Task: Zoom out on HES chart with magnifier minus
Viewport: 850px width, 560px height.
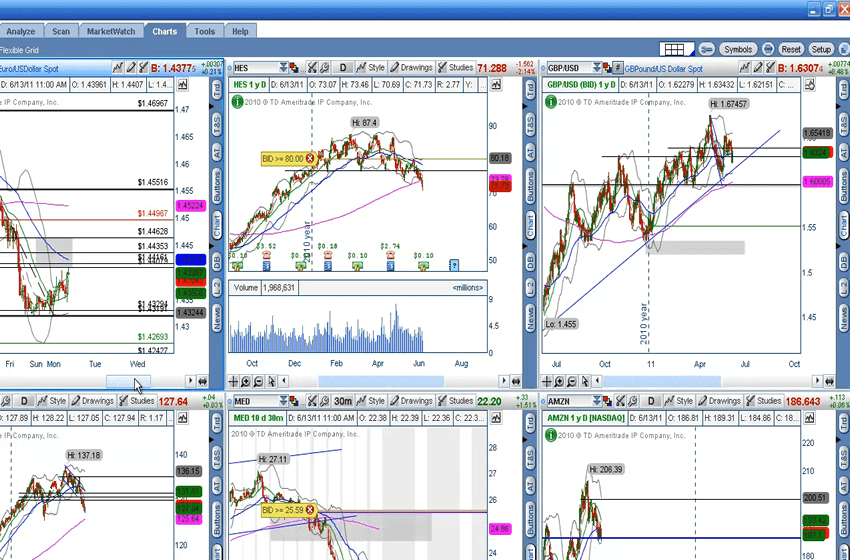Action: point(258,382)
